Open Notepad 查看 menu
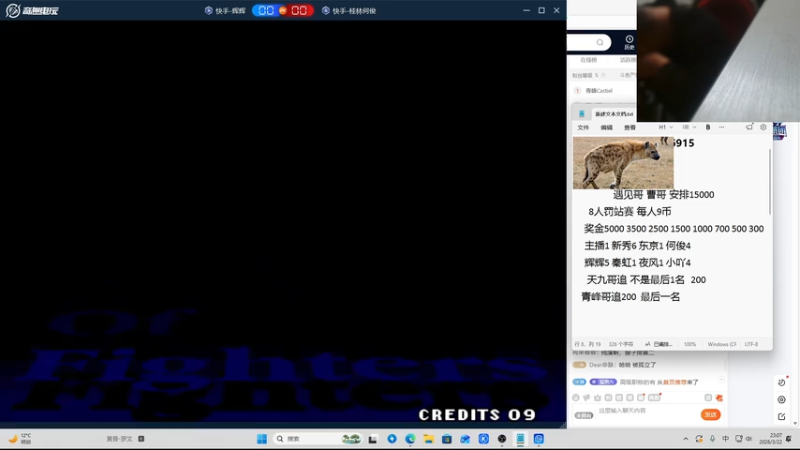This screenshot has width=800, height=450. (630, 128)
